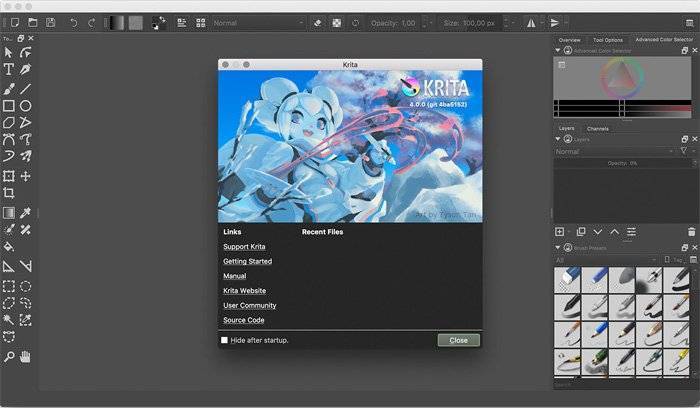Activate the Assistant tool
Viewport: 700px width, 408px height.
coord(8,266)
